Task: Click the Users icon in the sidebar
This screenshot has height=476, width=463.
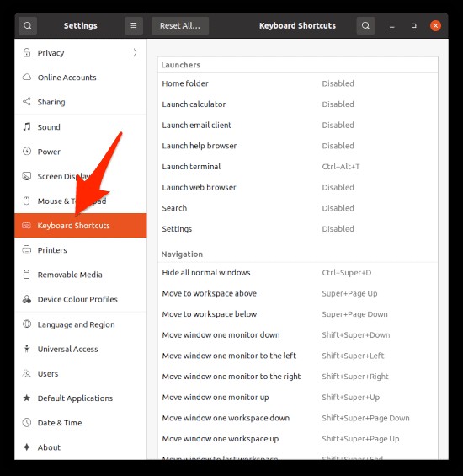Action: tap(27, 373)
